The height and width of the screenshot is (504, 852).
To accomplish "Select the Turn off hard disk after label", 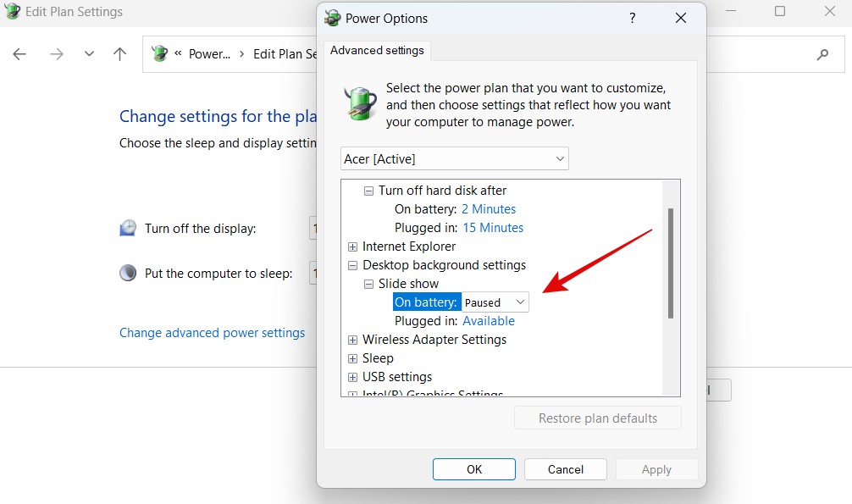I will coord(442,191).
